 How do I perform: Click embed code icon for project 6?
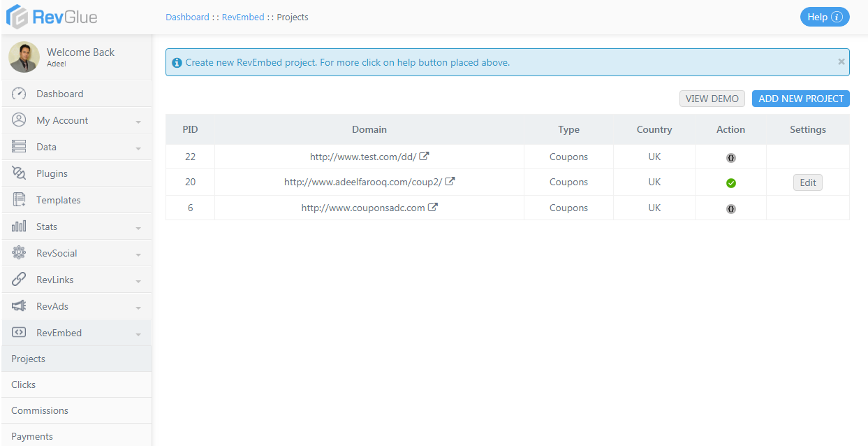coord(731,208)
